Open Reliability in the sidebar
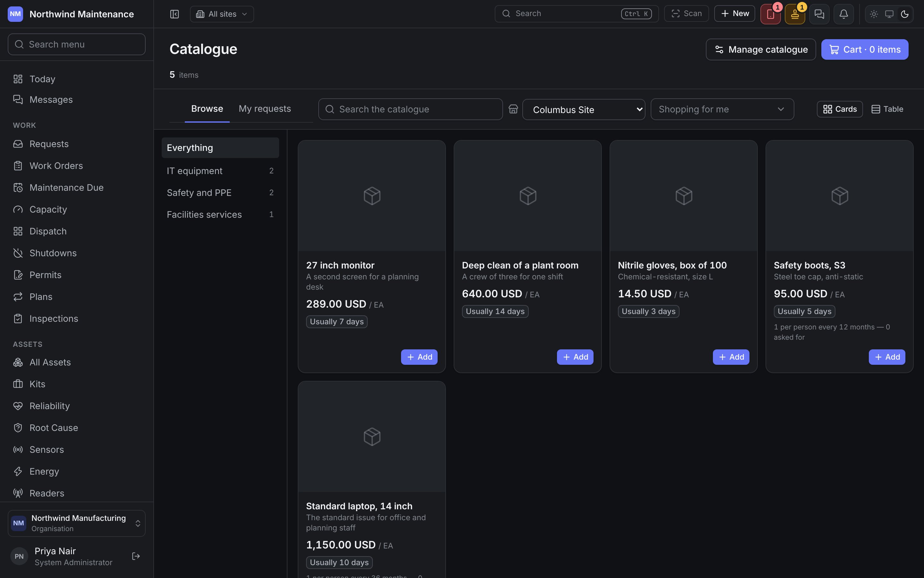The height and width of the screenshot is (578, 924). click(x=76, y=406)
